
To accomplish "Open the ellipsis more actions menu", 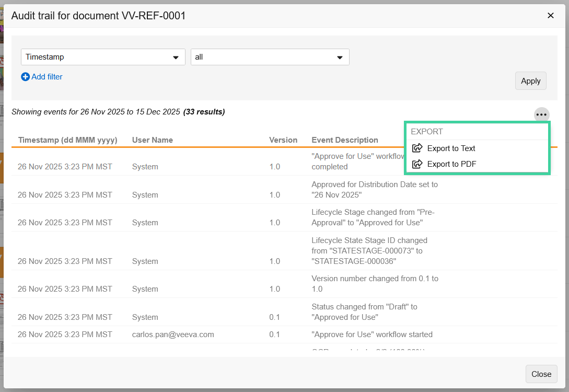I will point(541,114).
